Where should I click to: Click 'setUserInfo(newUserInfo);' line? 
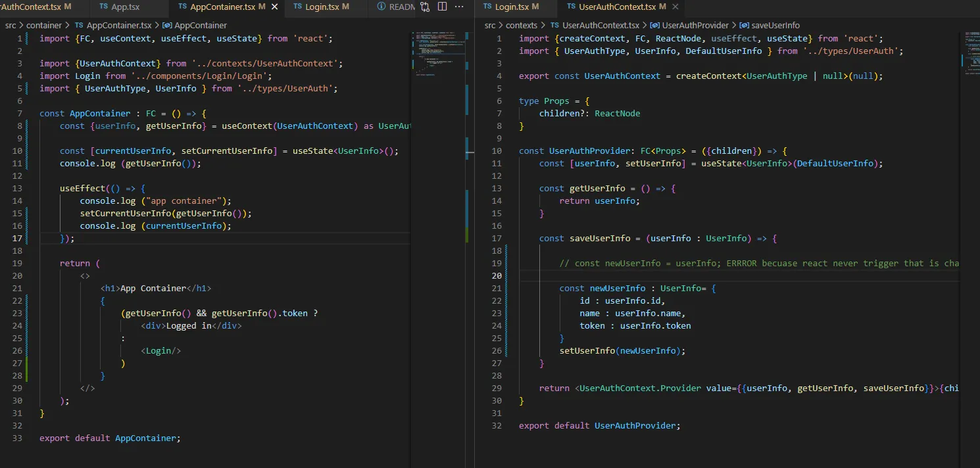[x=622, y=350]
